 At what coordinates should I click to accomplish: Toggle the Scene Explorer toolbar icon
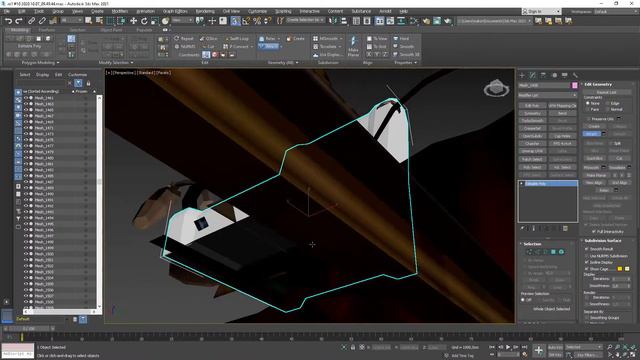click(x=356, y=20)
